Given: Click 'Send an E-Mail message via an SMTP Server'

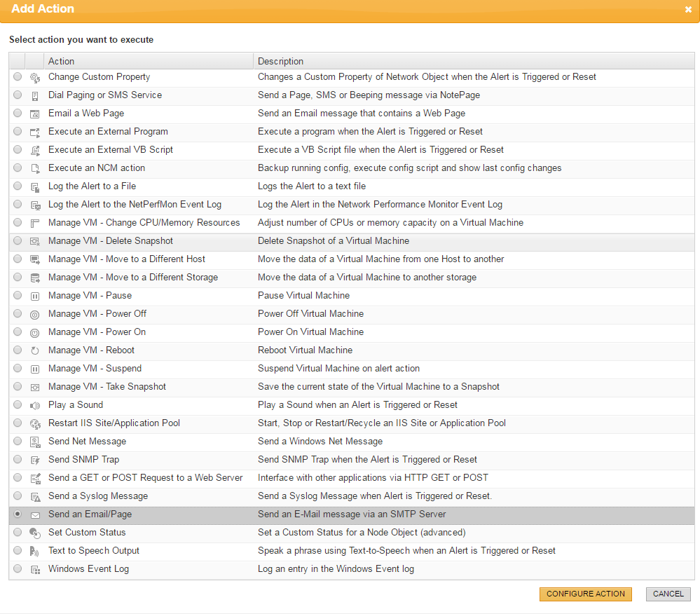Looking at the screenshot, I should 352,514.
